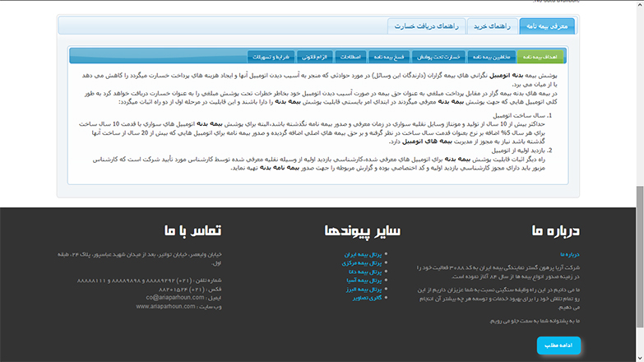This screenshot has height=362, width=644.
Task: Click the ادامه مطلب button
Action: (x=558, y=346)
